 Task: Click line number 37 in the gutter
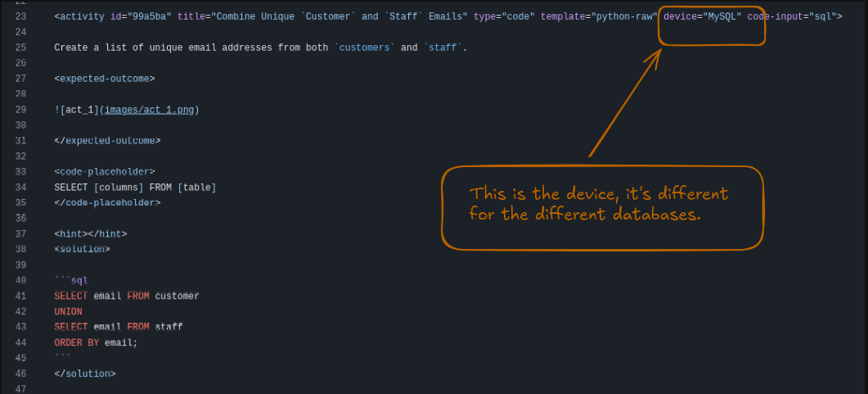20,233
